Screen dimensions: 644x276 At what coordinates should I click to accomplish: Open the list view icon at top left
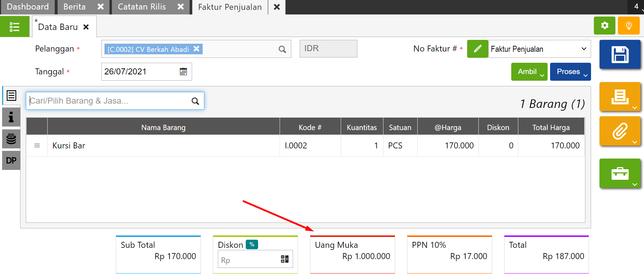tap(14, 26)
